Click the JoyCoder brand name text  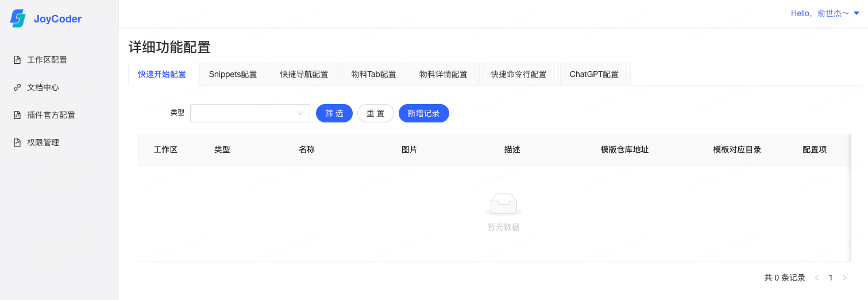(x=57, y=19)
